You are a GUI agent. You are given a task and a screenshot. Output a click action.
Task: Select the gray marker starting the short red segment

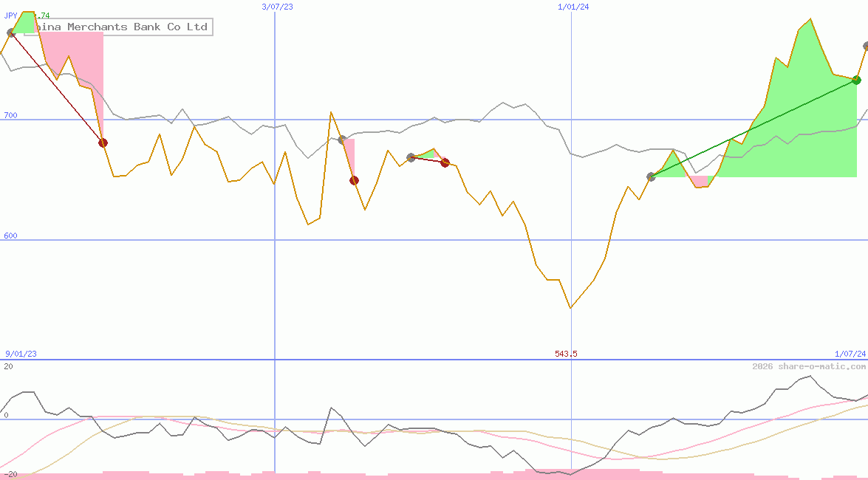pyautogui.click(x=410, y=156)
